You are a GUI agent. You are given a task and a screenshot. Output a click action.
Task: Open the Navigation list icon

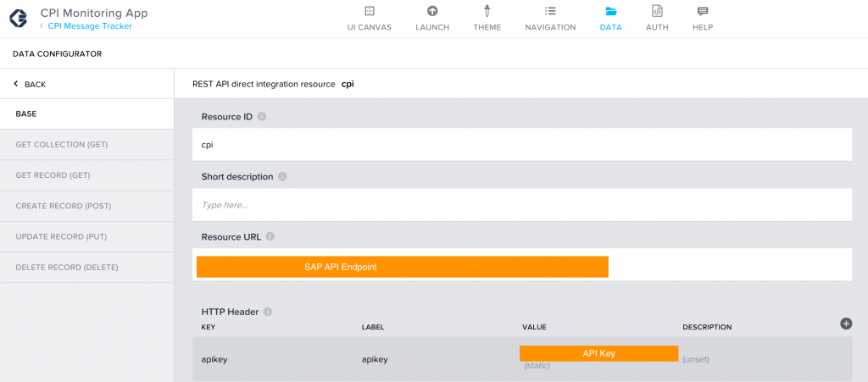pos(550,10)
